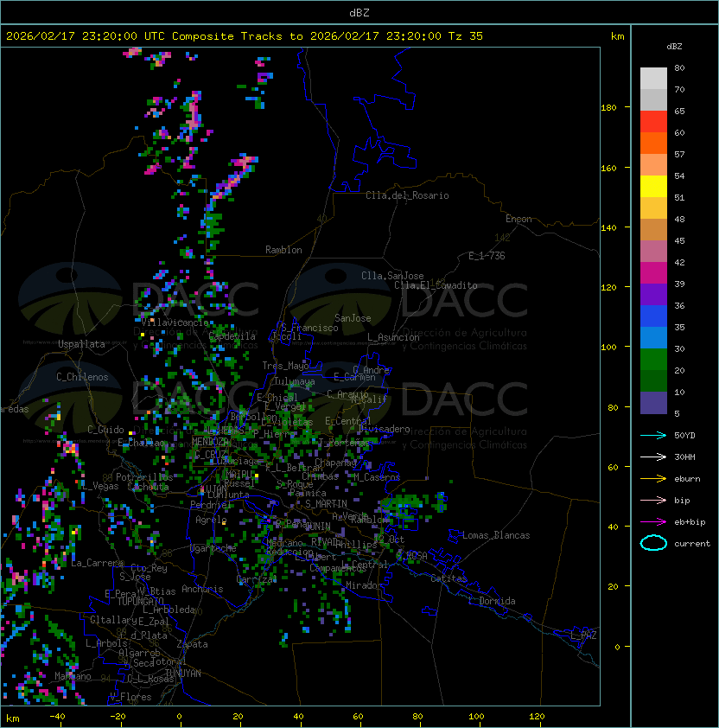This screenshot has height=728, width=719.
Task: Click the La_Carrera map label
Action: coord(97,563)
